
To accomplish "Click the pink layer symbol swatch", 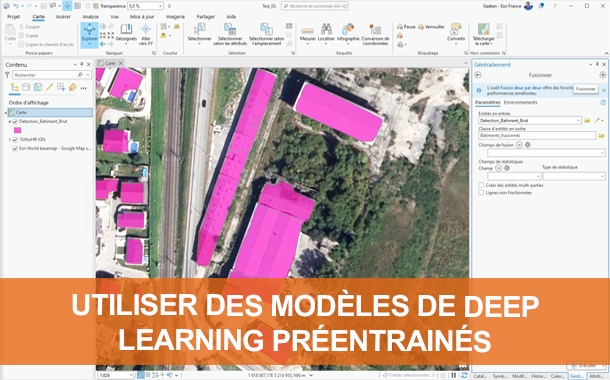I will [18, 130].
